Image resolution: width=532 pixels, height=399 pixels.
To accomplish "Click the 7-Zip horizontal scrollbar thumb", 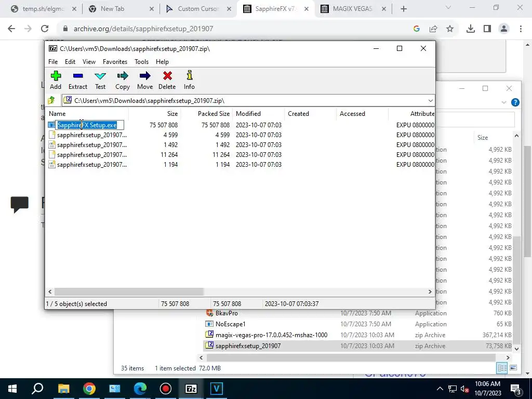I will point(129,291).
